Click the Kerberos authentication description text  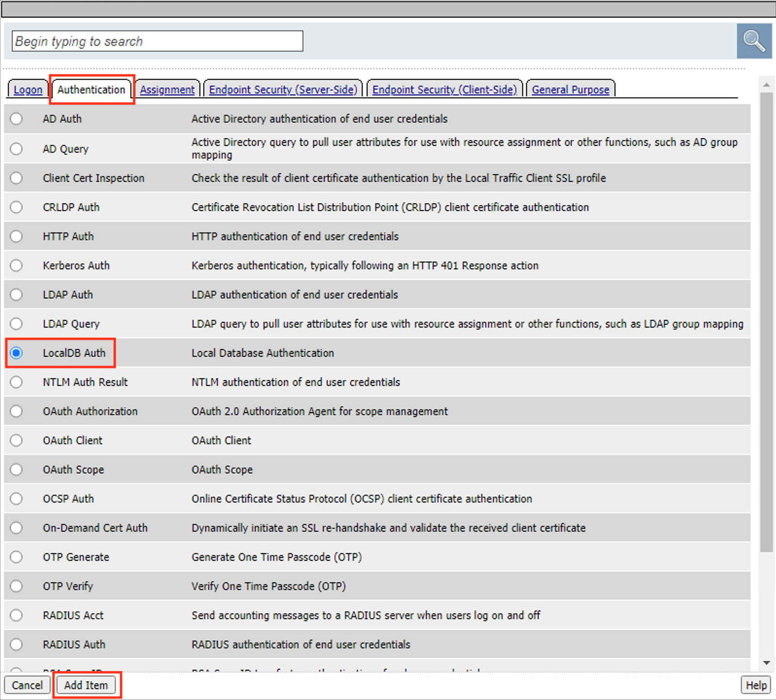tap(365, 265)
